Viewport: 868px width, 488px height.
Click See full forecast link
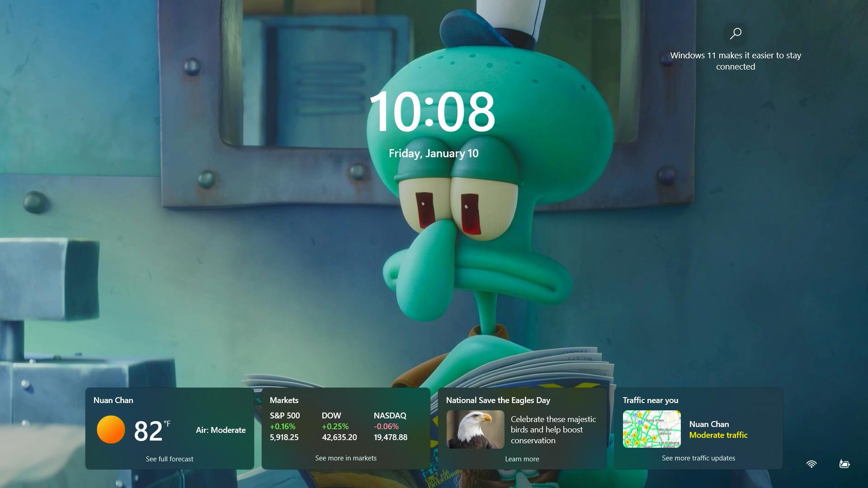pos(170,459)
